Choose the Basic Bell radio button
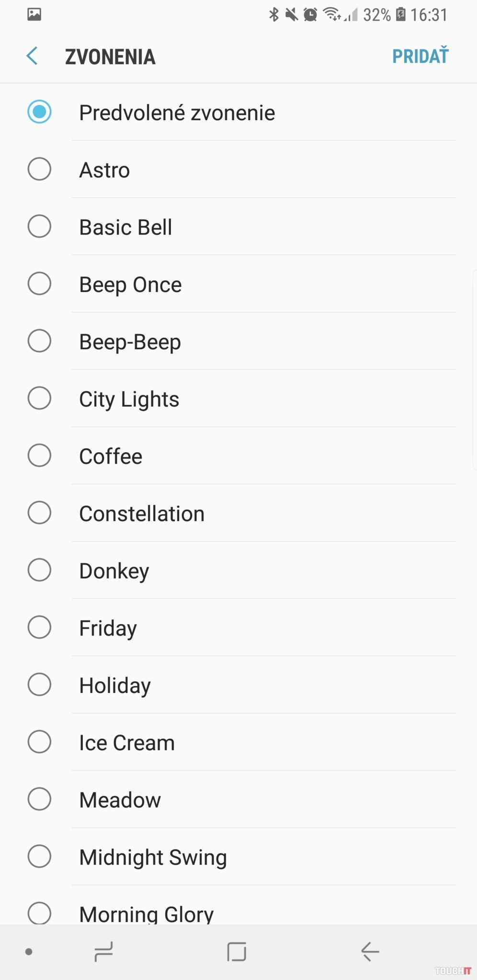This screenshot has width=477, height=980. 39,226
